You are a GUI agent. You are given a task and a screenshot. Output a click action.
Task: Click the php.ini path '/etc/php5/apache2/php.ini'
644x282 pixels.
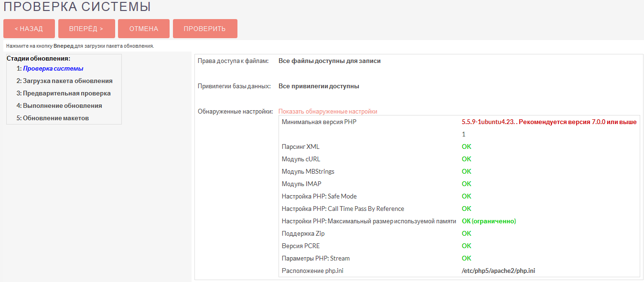[498, 271]
